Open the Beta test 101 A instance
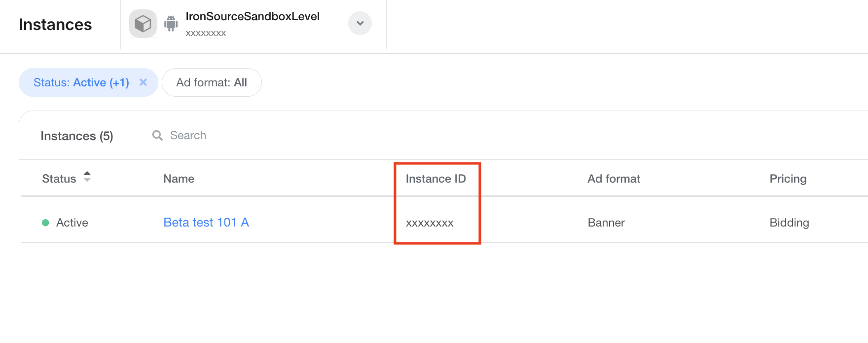 click(206, 223)
